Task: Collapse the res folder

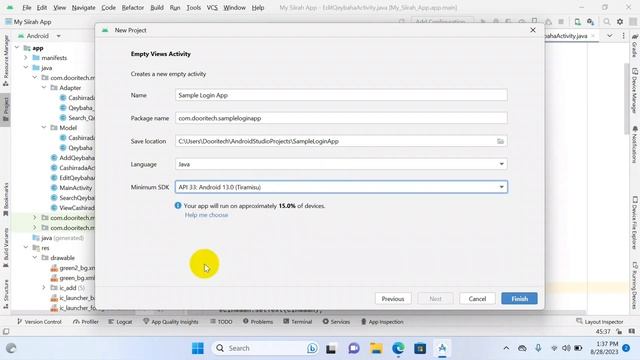Action: pyautogui.click(x=26, y=248)
